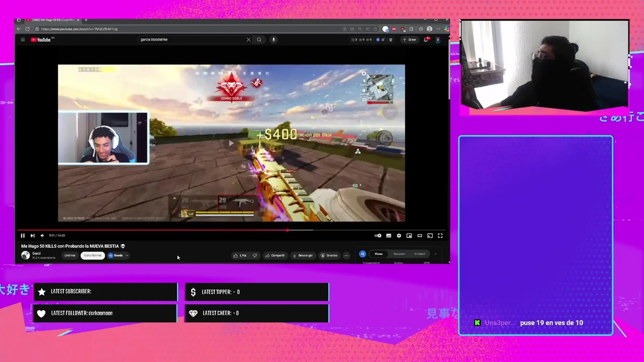Enable miniplayer mode
This screenshot has width=644, height=362.
pos(409,235)
